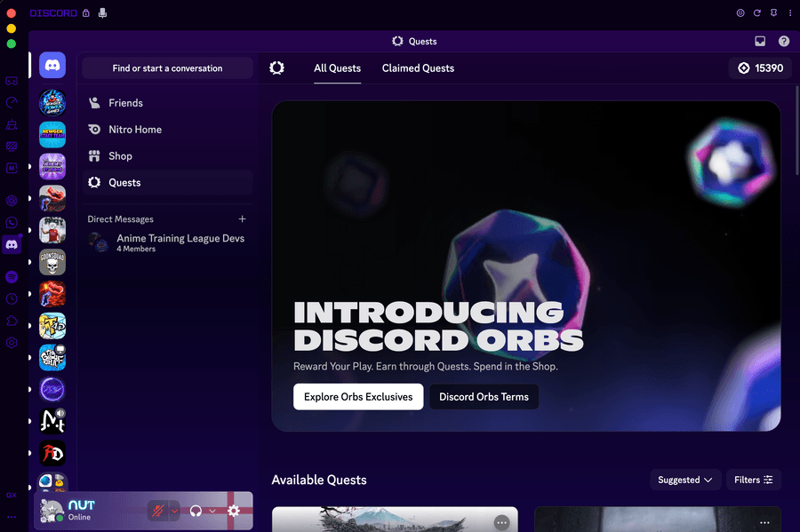Open options on the first quest card

pyautogui.click(x=501, y=522)
